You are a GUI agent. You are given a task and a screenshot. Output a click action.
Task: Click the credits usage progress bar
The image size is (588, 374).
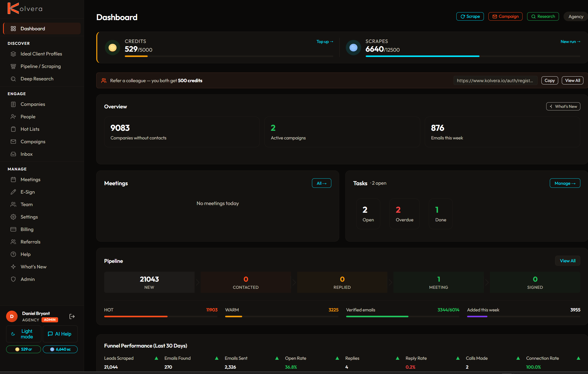[x=229, y=56]
